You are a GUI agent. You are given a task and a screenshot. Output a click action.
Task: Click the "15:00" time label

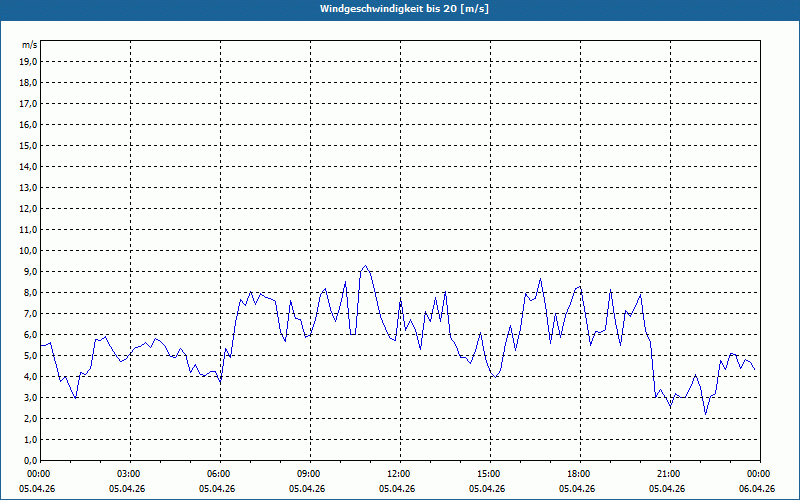point(488,474)
